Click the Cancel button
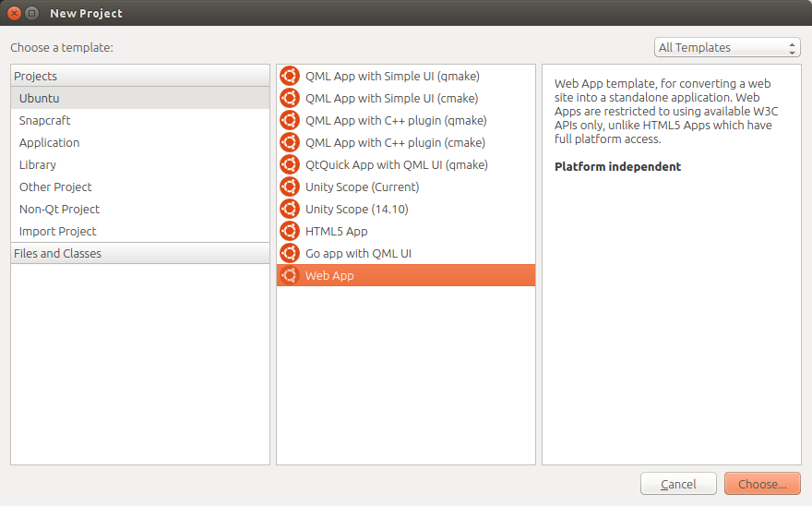This screenshot has height=506, width=812. pos(678,484)
